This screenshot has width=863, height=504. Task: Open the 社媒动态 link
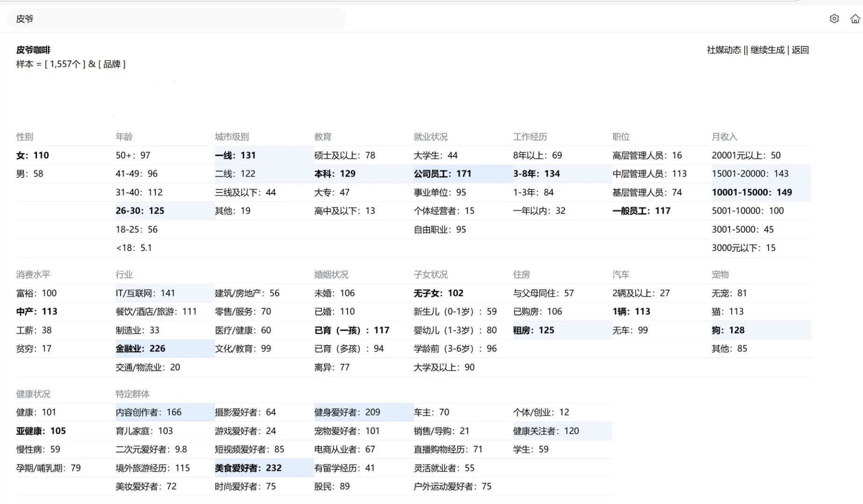(x=724, y=50)
